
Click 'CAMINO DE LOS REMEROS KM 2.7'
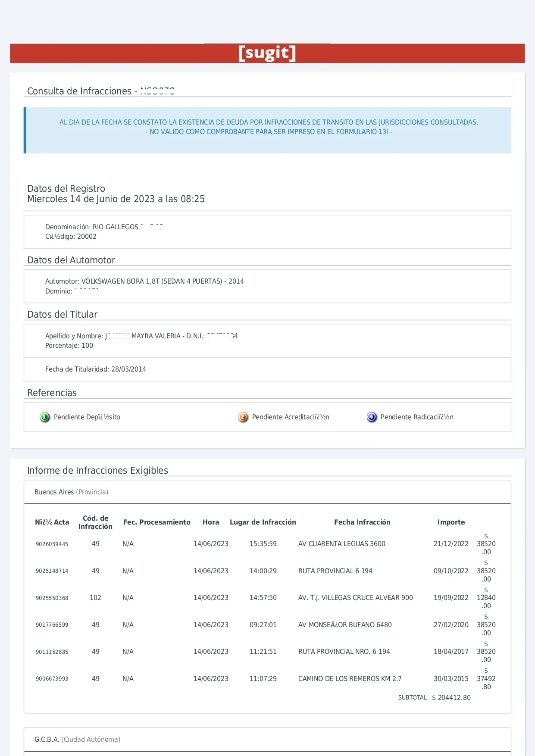350,679
